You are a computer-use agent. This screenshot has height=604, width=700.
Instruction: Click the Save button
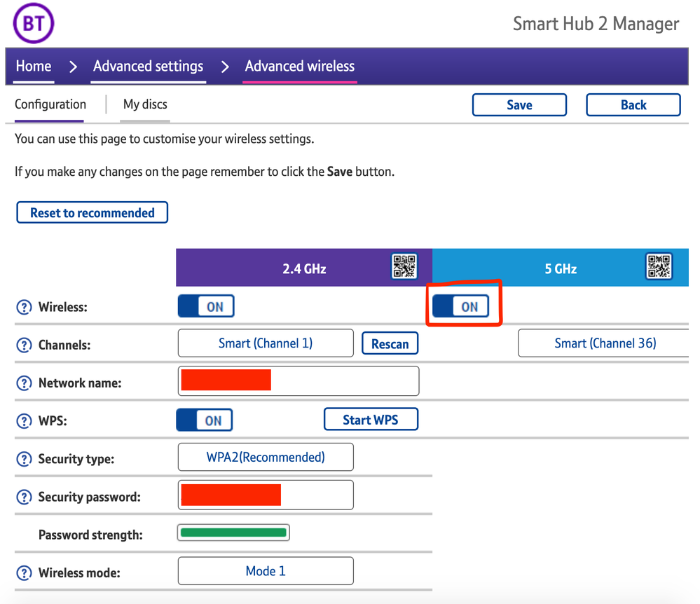pyautogui.click(x=519, y=105)
